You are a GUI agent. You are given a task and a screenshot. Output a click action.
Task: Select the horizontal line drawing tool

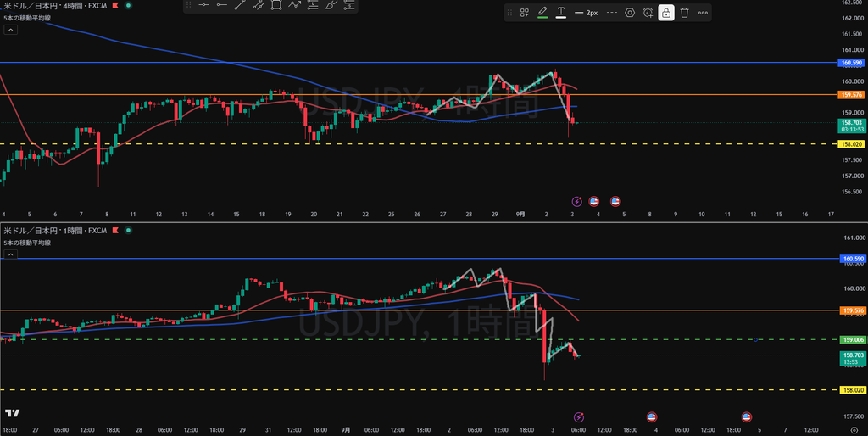coord(203,5)
